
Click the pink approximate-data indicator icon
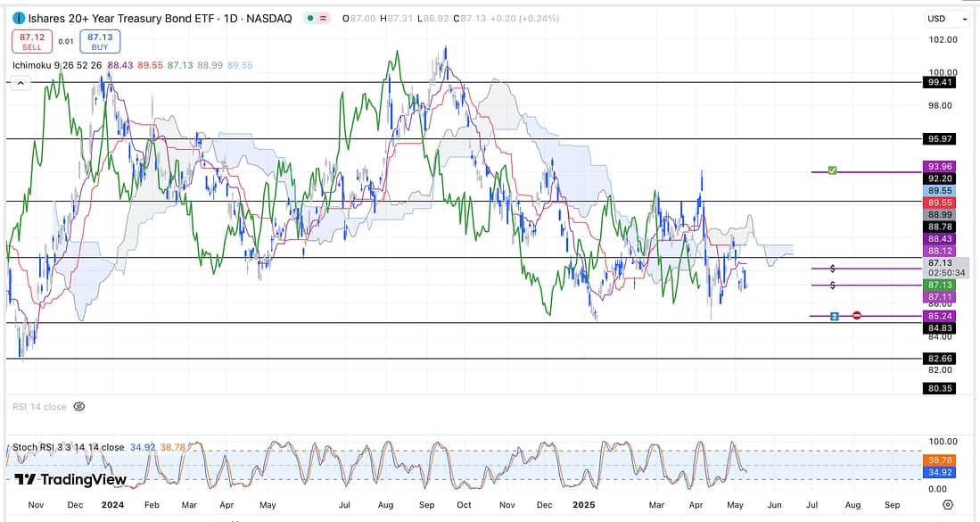pyautogui.click(x=323, y=19)
